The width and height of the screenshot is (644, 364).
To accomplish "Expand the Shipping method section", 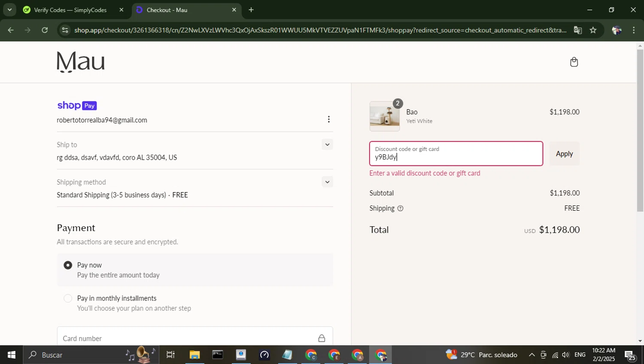I will 327,182.
